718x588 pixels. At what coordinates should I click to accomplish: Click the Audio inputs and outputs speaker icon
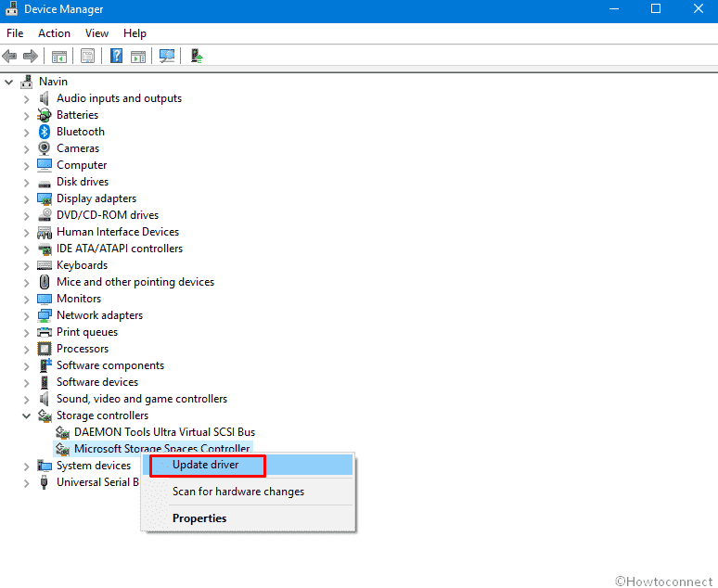(x=44, y=98)
